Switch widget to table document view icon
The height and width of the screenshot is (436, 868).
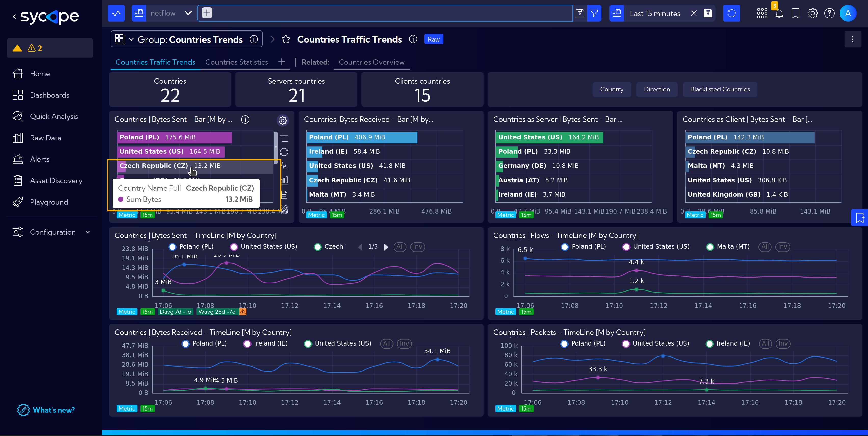click(284, 195)
